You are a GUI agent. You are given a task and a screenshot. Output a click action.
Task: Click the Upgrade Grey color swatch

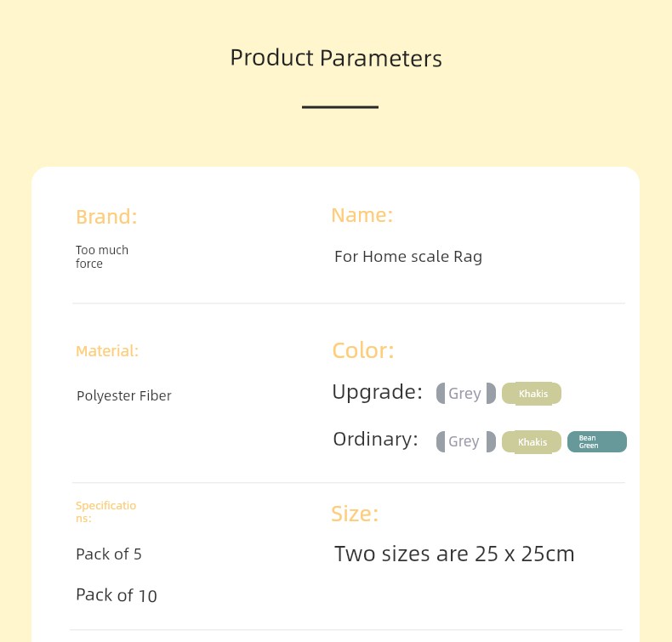pos(466,393)
